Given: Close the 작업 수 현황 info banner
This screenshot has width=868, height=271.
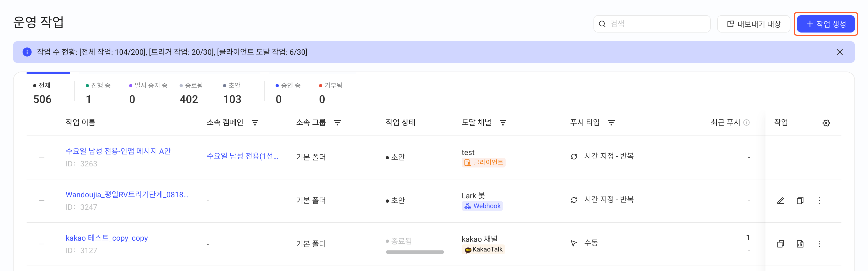Looking at the screenshot, I should [x=839, y=52].
